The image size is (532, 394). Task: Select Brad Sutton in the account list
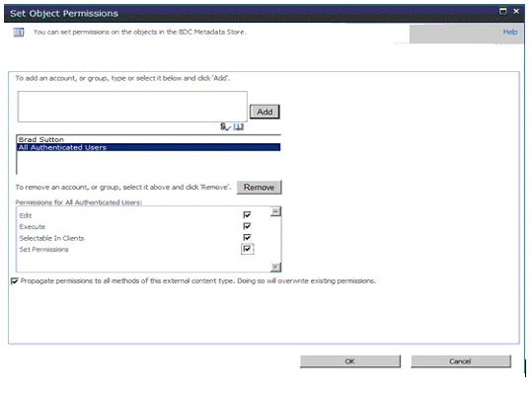coord(149,139)
